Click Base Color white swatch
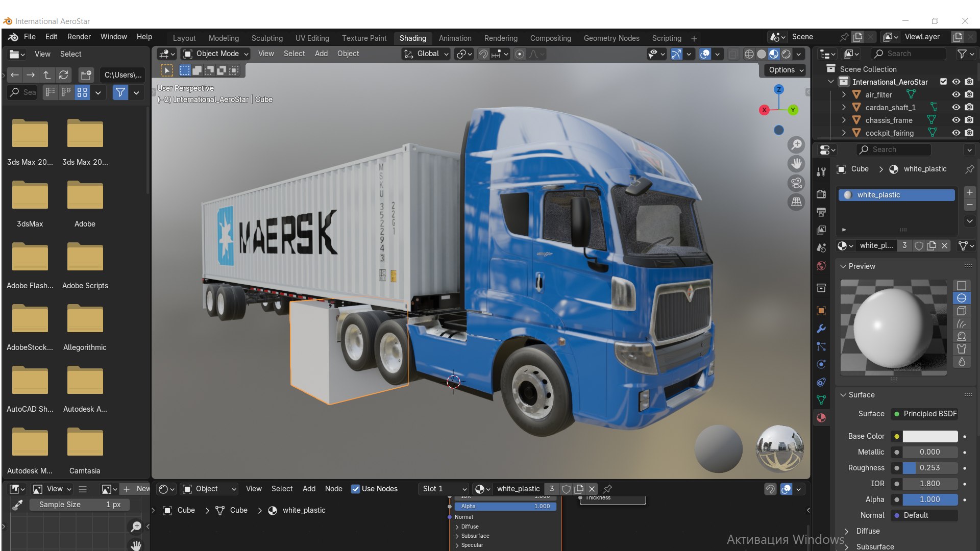 coord(930,436)
